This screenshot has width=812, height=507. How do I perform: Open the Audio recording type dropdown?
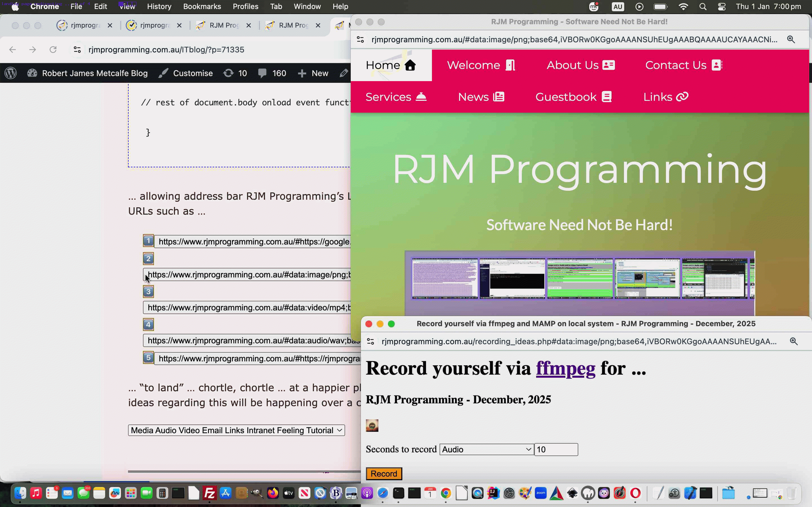click(486, 450)
